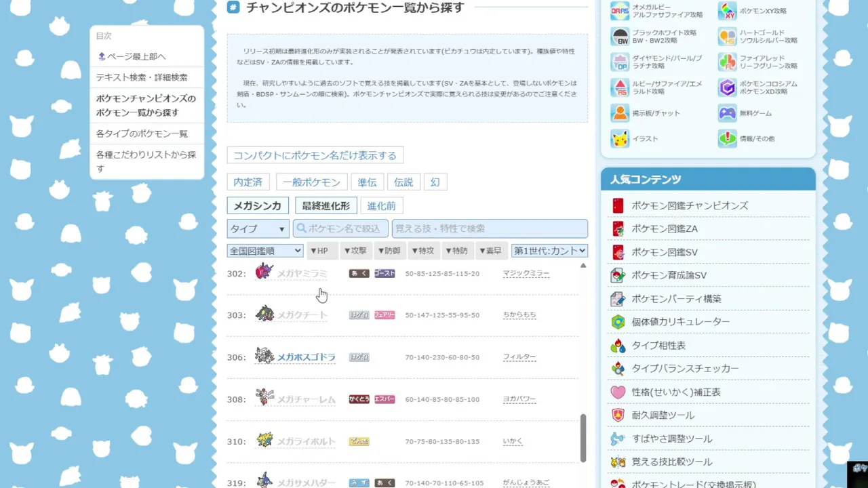Viewport: 868px width, 488px height.
Task: Click the 覚える技比較ツール icon
Action: (x=618, y=462)
